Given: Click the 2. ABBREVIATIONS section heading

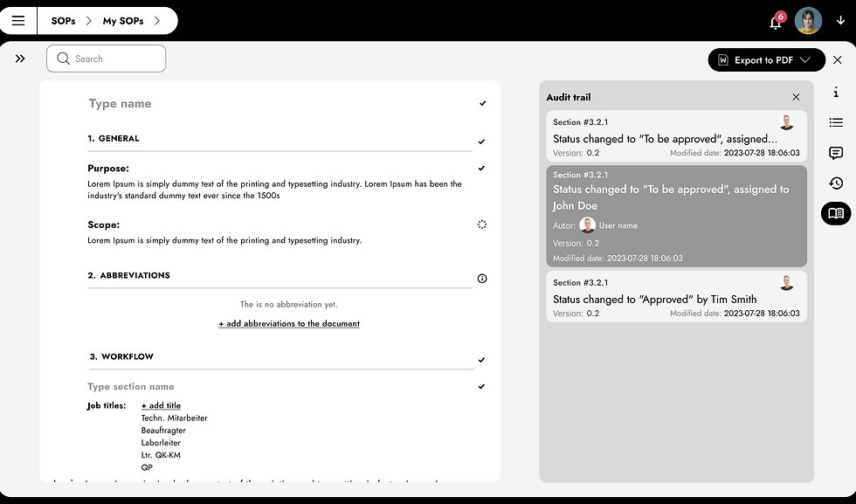Looking at the screenshot, I should [x=129, y=275].
